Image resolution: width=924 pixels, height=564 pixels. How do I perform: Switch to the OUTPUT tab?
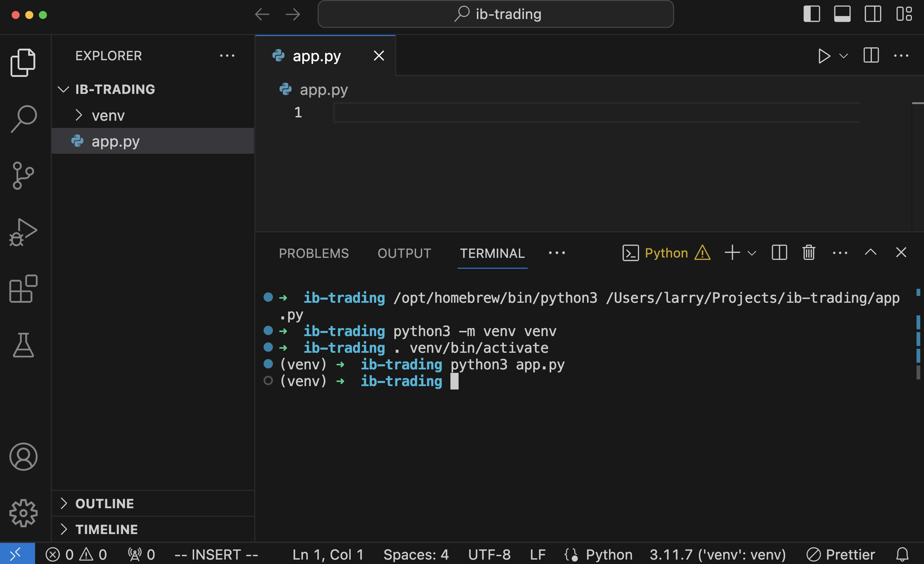coord(404,253)
